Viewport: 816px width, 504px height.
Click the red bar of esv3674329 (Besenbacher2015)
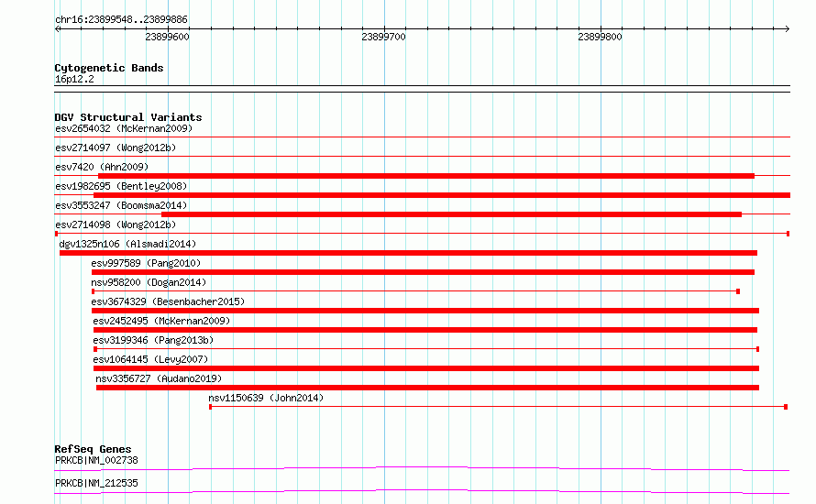pos(425,311)
